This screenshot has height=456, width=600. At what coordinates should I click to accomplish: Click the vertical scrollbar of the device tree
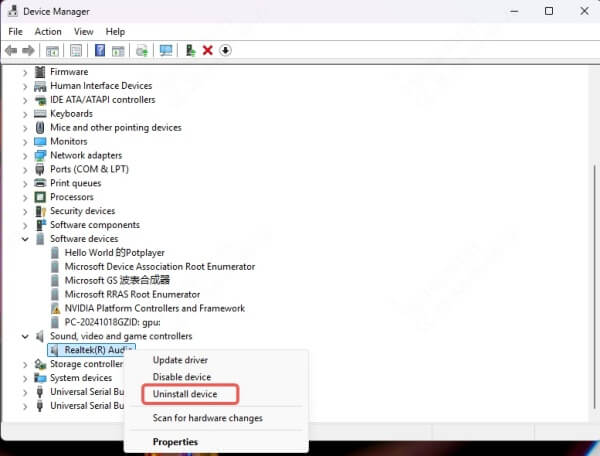[x=594, y=287]
